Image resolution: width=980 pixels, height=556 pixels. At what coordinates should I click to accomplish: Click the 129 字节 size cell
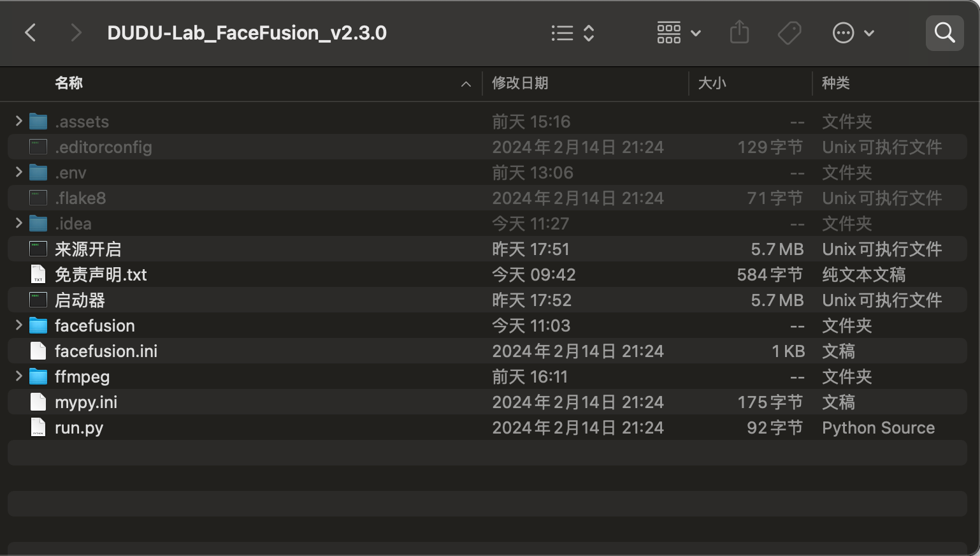pos(770,147)
